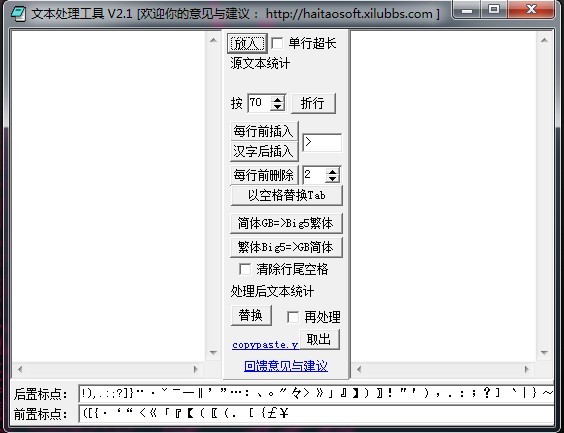This screenshot has height=433, width=564.
Task: Increase the delete count stepper value
Action: (332, 172)
